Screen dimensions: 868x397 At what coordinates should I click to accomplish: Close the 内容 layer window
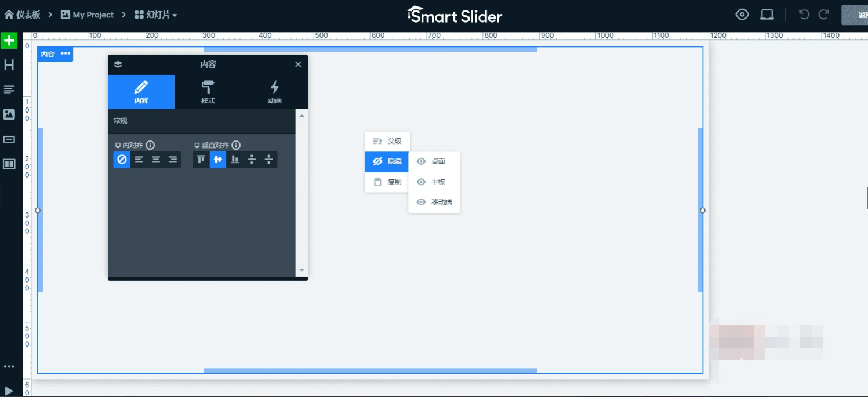[x=298, y=64]
